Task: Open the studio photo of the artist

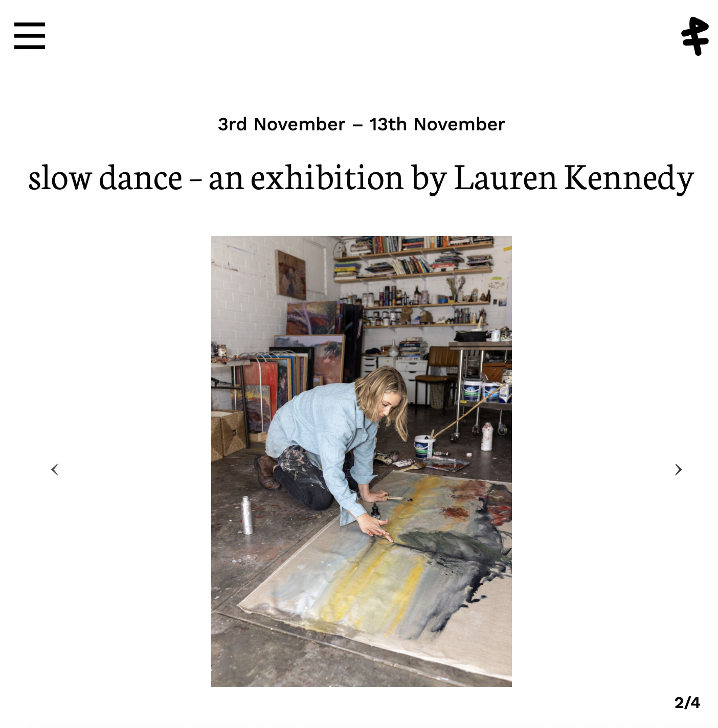Action: 362,461
